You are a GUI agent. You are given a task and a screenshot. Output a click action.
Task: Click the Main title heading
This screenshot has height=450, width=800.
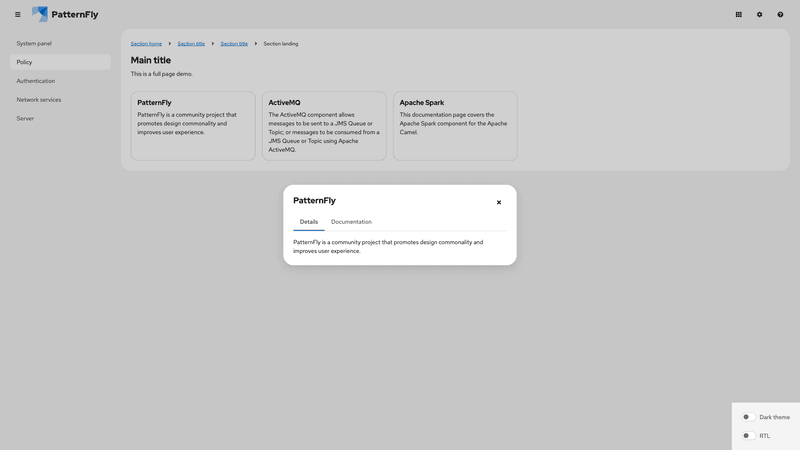pyautogui.click(x=151, y=60)
